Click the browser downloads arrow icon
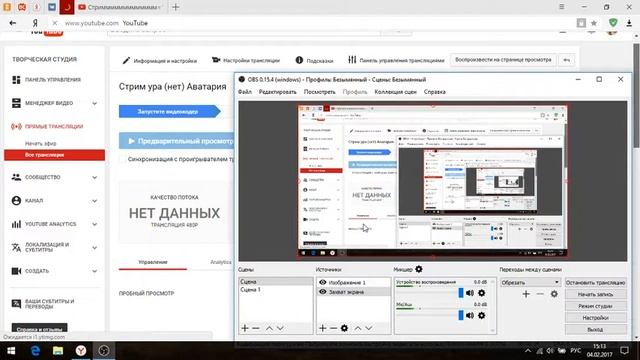Viewport: 640px width, 360px height. [x=629, y=23]
